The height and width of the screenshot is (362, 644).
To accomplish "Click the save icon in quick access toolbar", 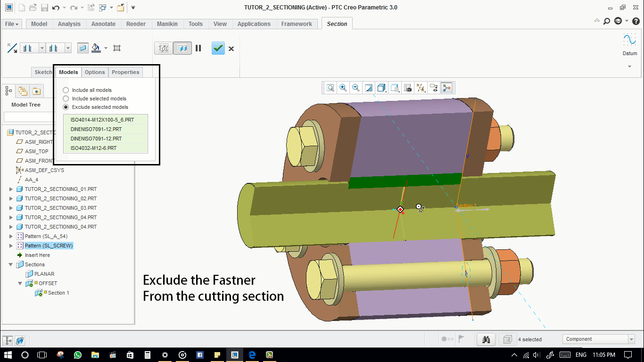I will click(x=44, y=8).
